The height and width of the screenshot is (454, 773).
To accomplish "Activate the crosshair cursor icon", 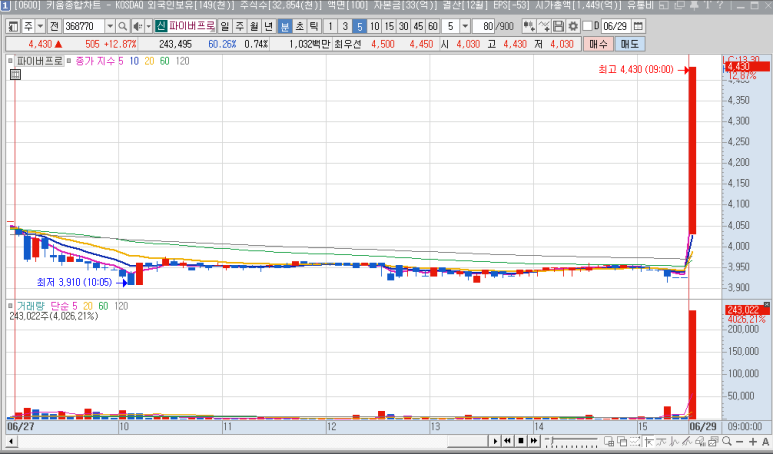I will [x=648, y=441].
